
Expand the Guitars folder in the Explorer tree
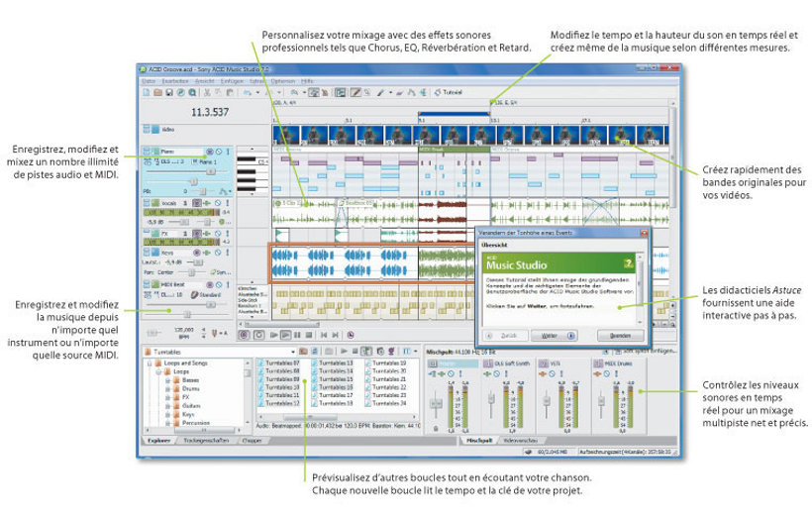pos(167,406)
